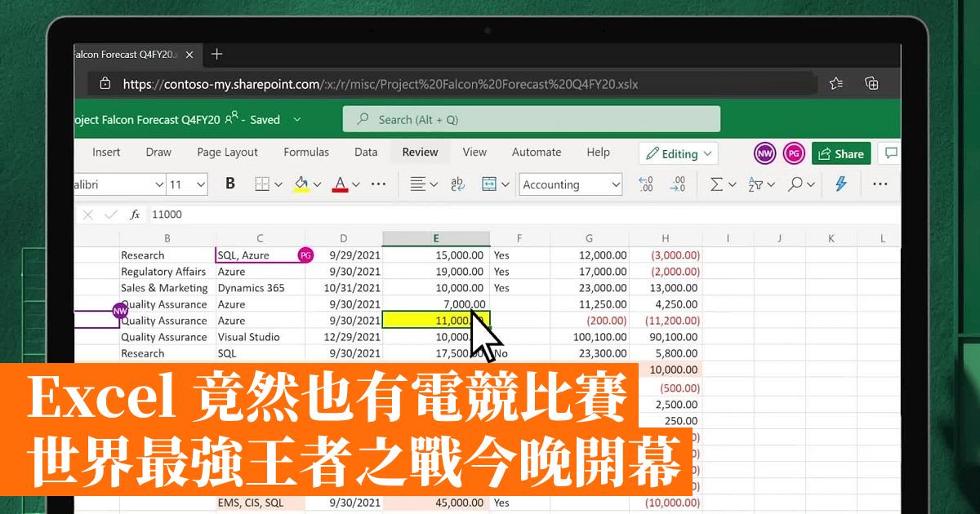Apply the yellow fill color bucket

[x=301, y=184]
